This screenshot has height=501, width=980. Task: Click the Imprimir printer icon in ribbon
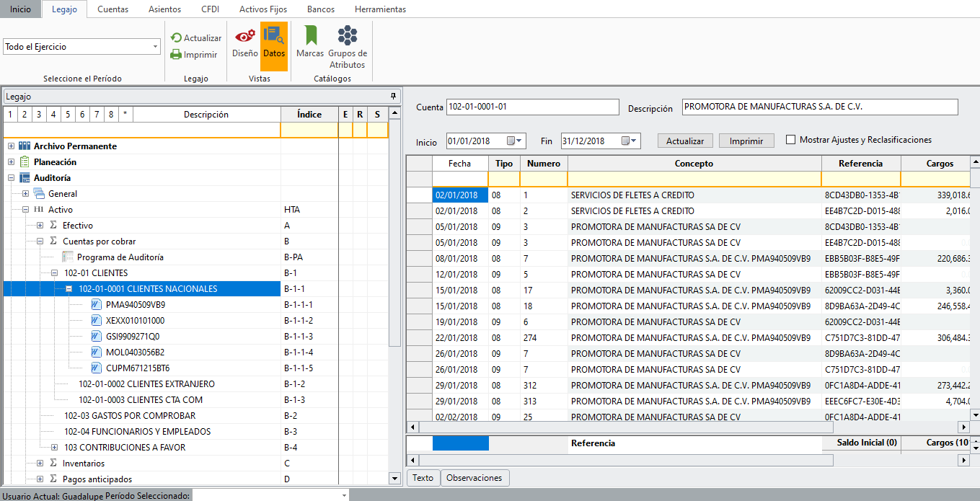176,55
